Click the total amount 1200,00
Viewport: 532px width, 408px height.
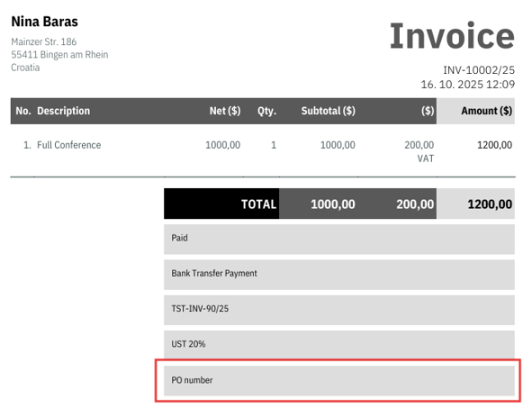click(490, 204)
